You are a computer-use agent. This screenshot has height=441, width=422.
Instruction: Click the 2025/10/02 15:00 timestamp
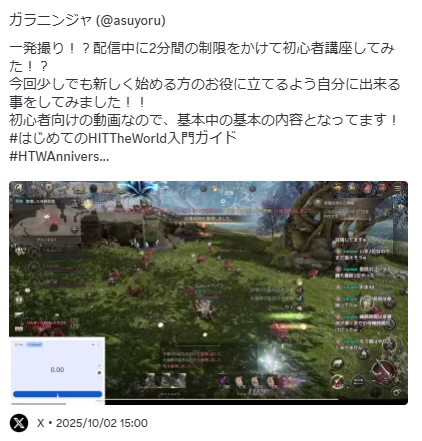click(102, 423)
